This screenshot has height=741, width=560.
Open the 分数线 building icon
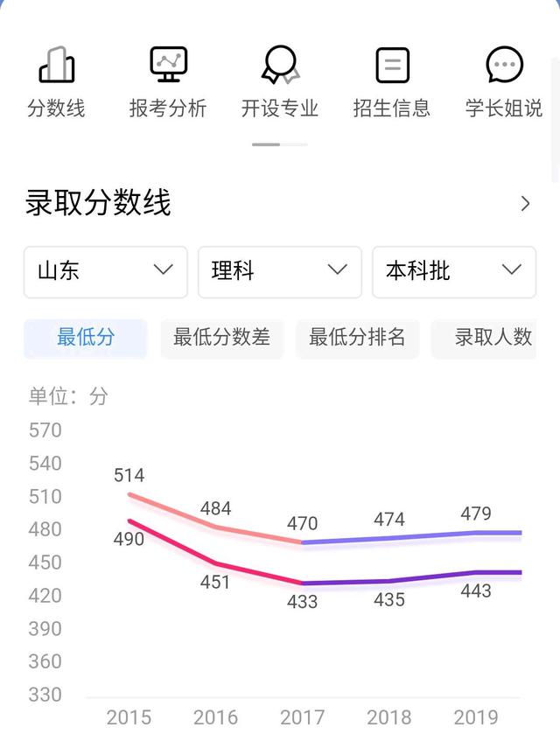click(x=57, y=65)
